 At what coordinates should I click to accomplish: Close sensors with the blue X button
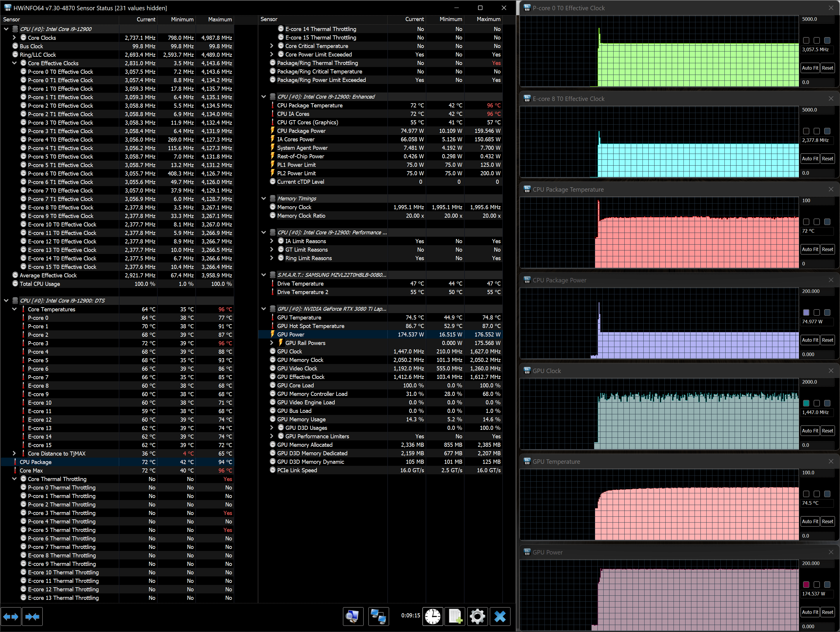pos(500,616)
